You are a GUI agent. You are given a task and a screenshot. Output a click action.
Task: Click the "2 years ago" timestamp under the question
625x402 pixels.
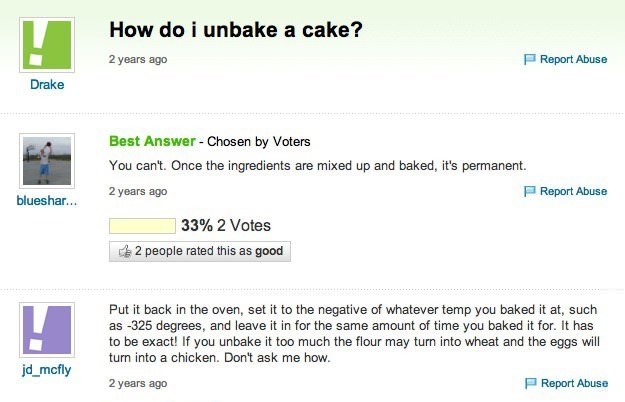click(x=138, y=60)
